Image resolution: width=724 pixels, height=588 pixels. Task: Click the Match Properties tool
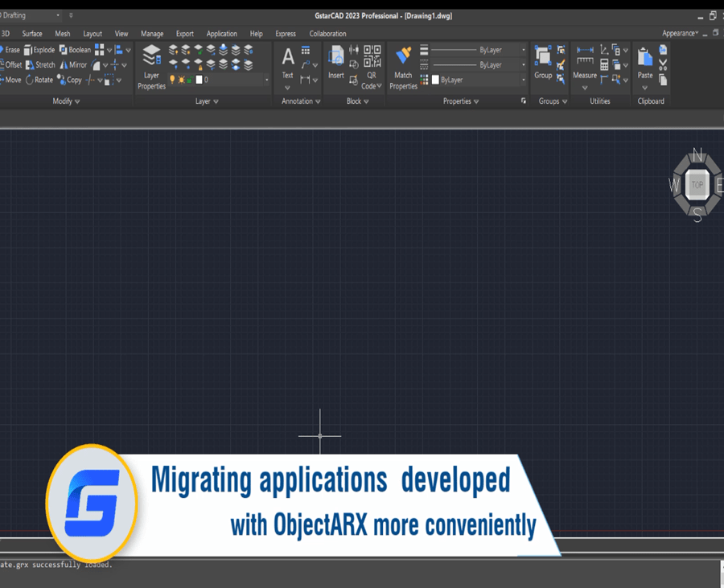tap(404, 63)
